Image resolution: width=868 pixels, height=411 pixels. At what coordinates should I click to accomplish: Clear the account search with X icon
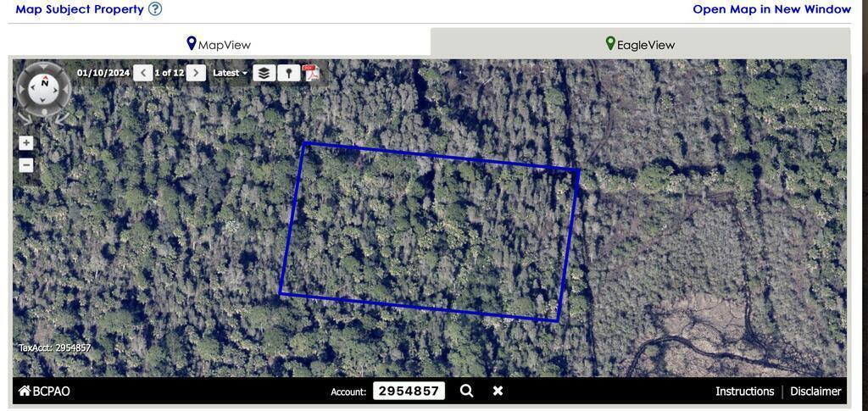(x=498, y=392)
